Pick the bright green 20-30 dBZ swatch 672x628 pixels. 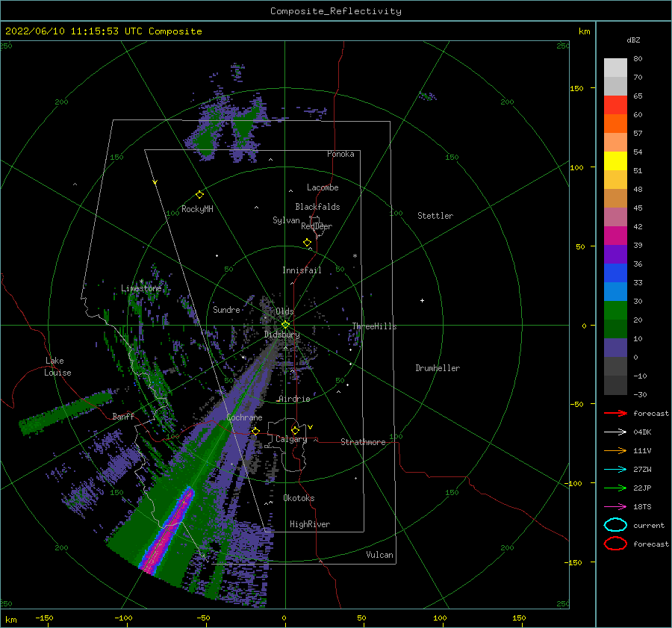pyautogui.click(x=615, y=311)
